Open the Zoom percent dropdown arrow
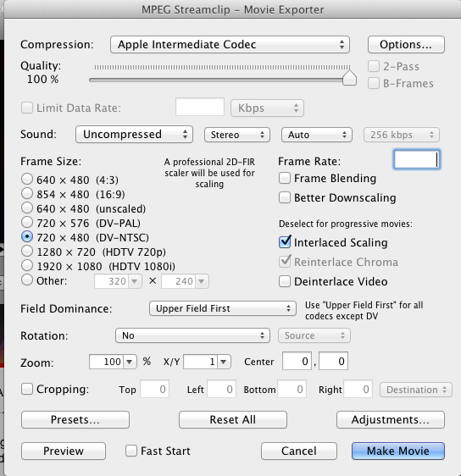The height and width of the screenshot is (476, 461). [130, 362]
